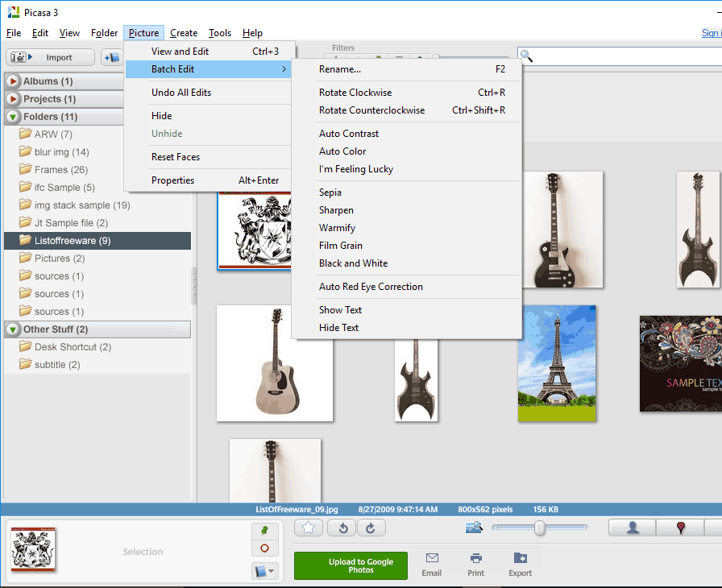
Task: Click the star favorite icon button
Action: pos(309,528)
